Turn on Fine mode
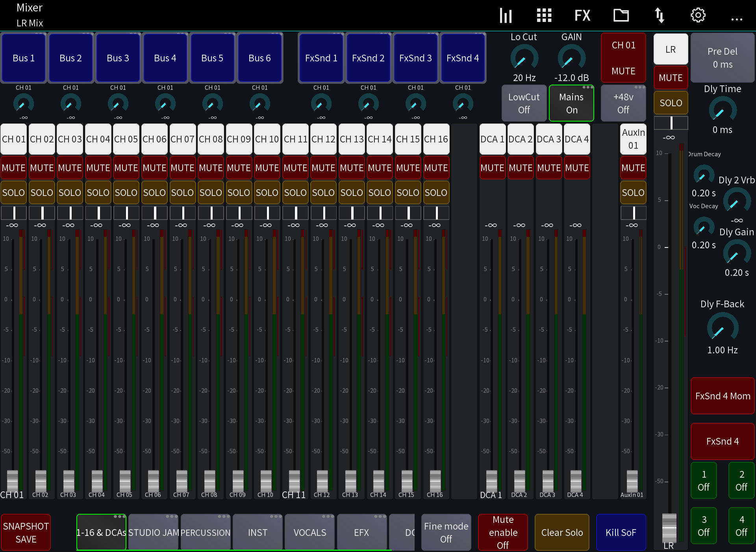 [x=446, y=532]
